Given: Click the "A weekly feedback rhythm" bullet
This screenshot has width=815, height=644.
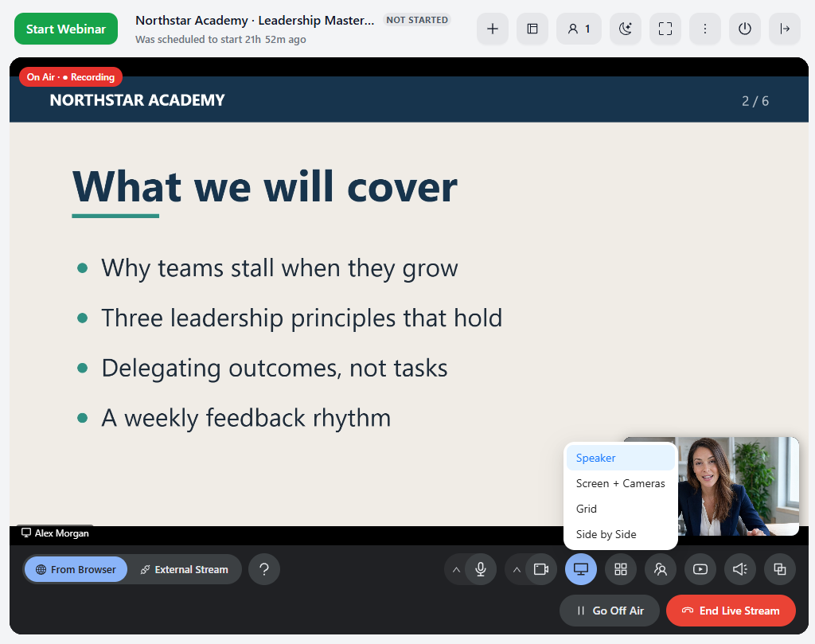Looking at the screenshot, I should [246, 418].
